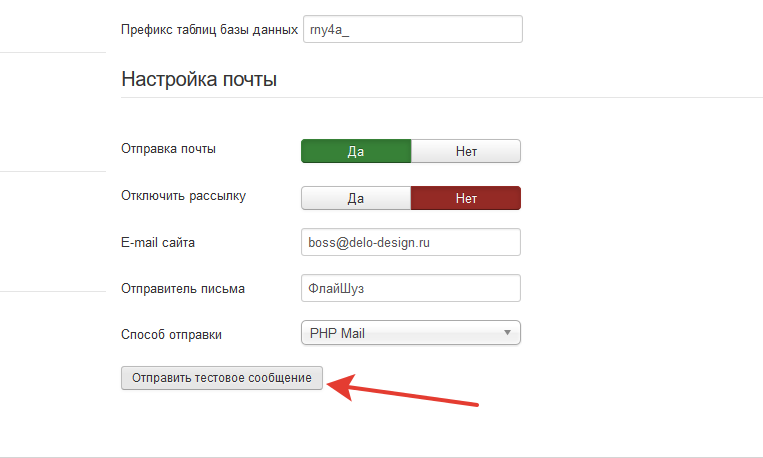
Task: Set 'Отключить рассылку' to Нет
Action: (x=466, y=198)
